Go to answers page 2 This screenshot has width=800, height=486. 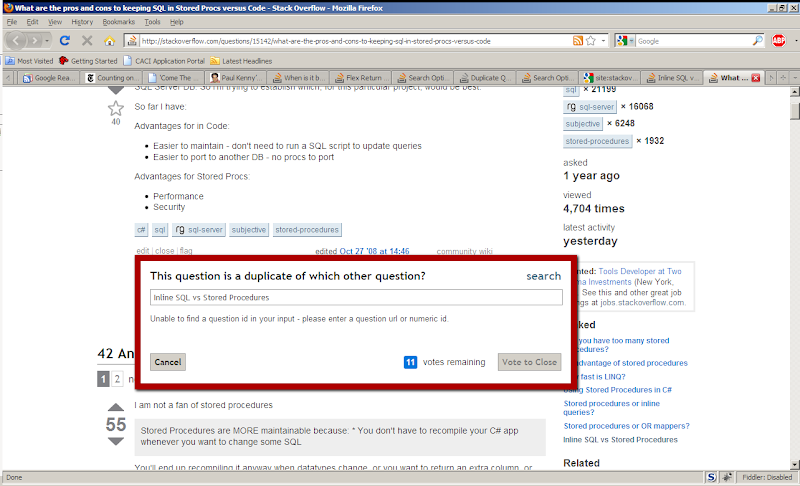[x=117, y=379]
